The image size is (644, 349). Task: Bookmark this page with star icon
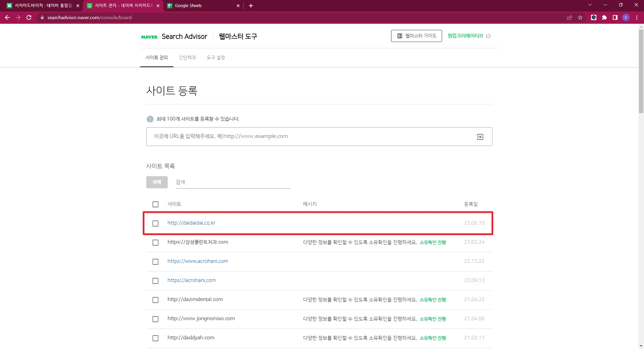click(x=580, y=17)
